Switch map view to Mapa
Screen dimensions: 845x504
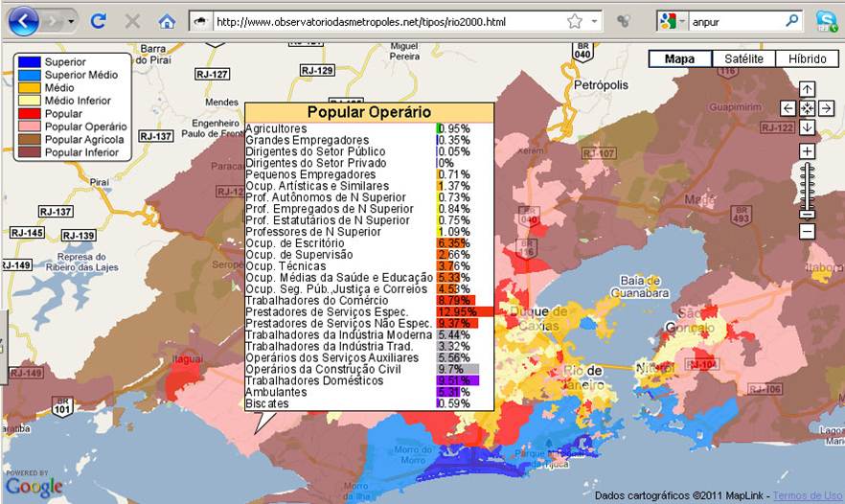679,58
